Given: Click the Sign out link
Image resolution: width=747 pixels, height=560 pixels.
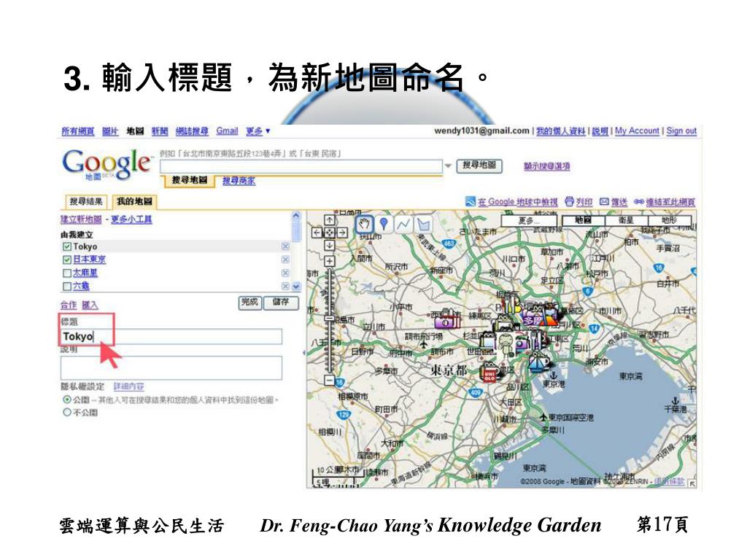Looking at the screenshot, I should point(681,131).
